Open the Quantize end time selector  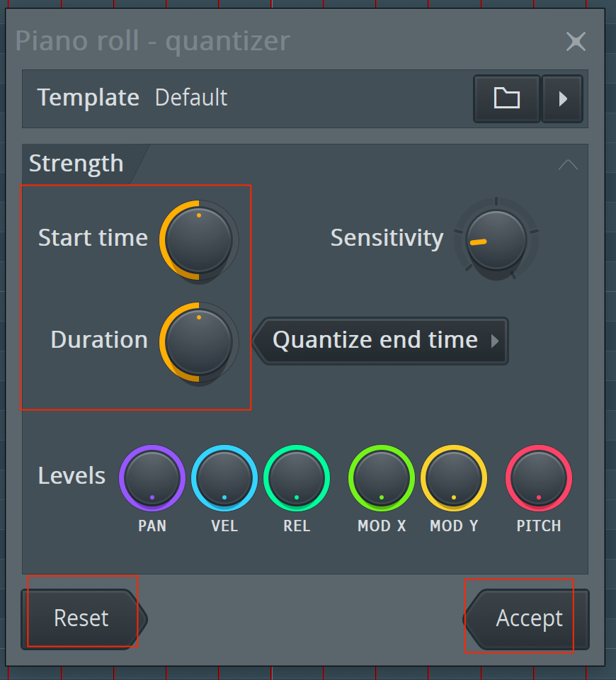click(x=380, y=341)
